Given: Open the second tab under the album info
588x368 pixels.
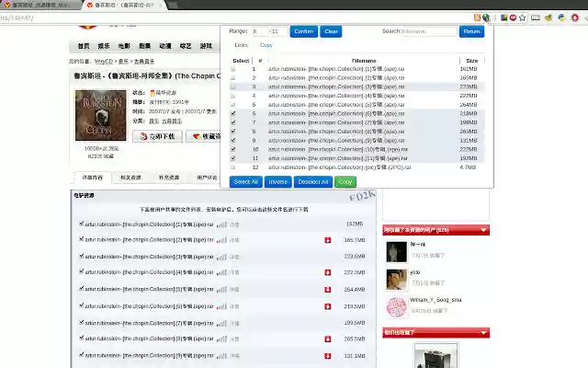Looking at the screenshot, I should tap(130, 178).
